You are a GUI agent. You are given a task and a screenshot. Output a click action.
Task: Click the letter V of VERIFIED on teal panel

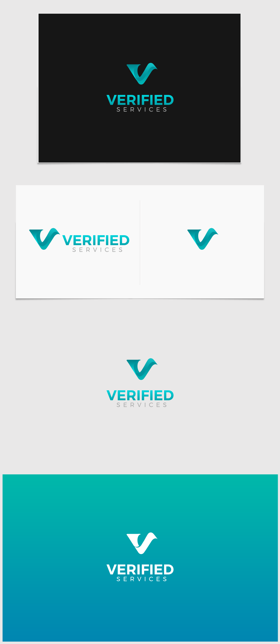tap(112, 570)
